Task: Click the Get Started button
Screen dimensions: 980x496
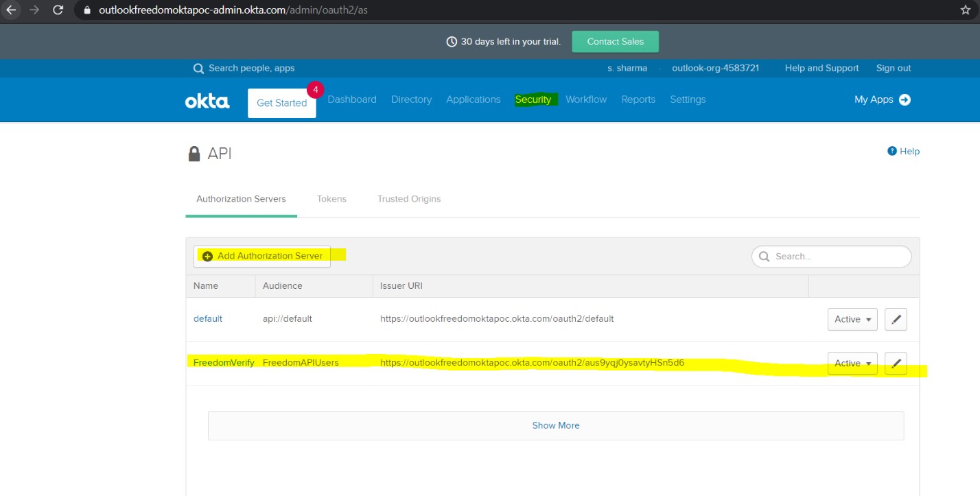Action: click(x=282, y=103)
